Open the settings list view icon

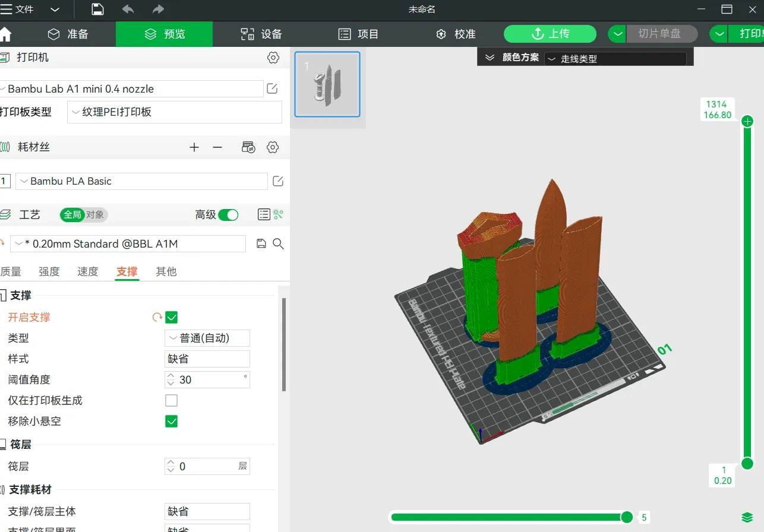[x=264, y=214]
